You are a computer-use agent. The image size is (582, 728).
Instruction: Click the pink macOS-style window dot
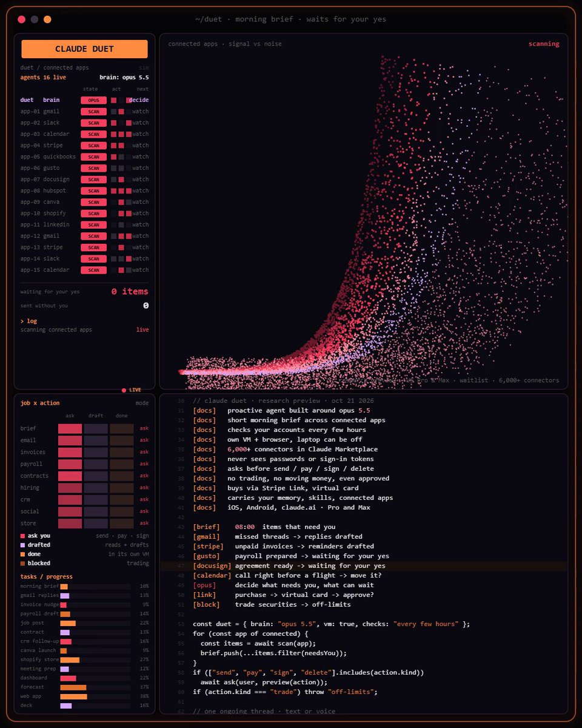[22, 19]
